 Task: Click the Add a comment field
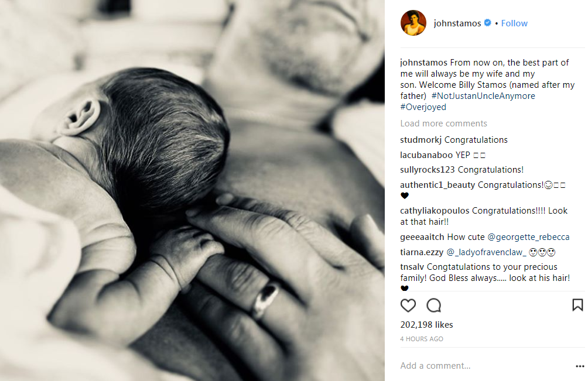pos(484,366)
